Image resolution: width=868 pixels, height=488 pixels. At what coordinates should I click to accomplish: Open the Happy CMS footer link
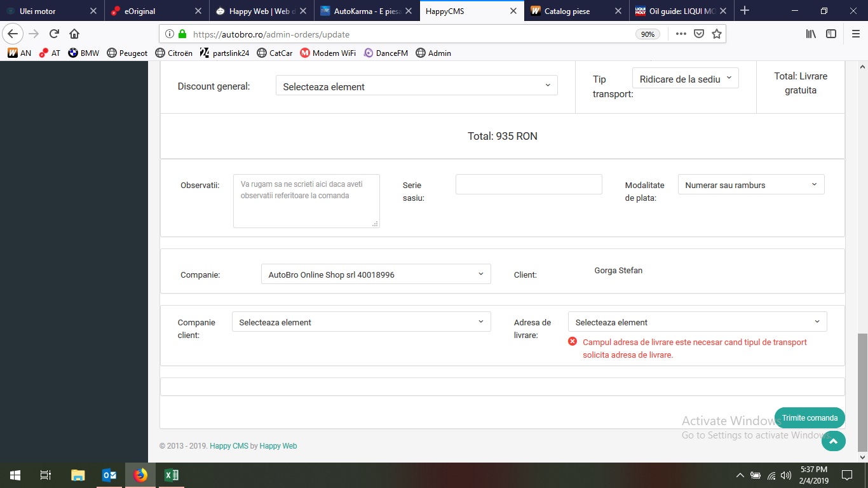229,446
